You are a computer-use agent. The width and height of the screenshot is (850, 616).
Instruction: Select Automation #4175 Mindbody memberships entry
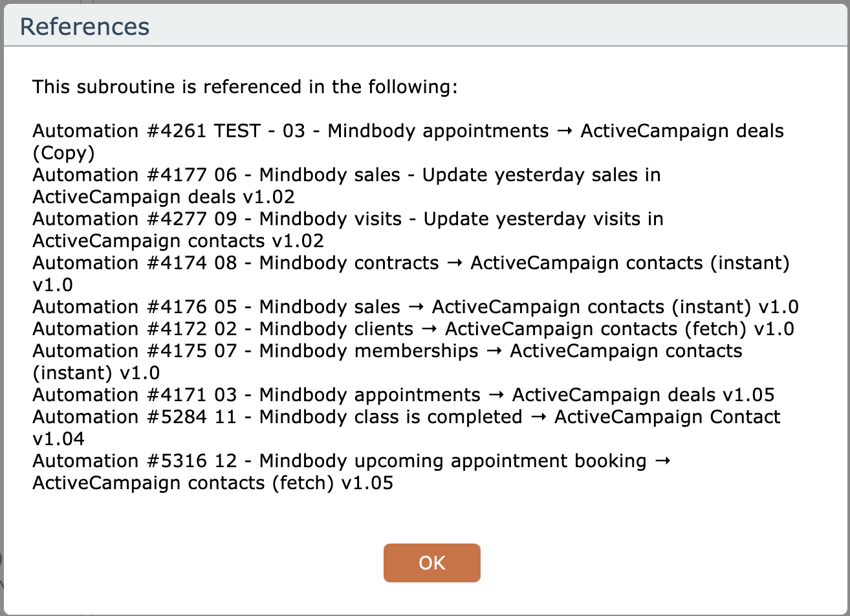387,351
